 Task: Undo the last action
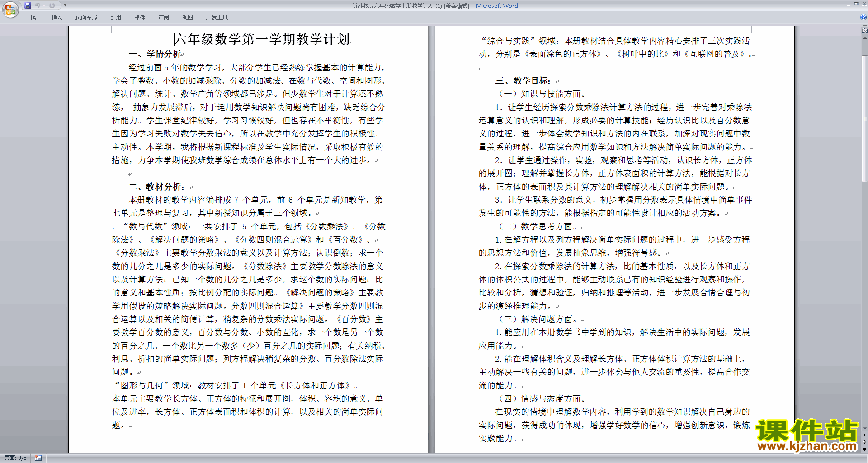[38, 5]
